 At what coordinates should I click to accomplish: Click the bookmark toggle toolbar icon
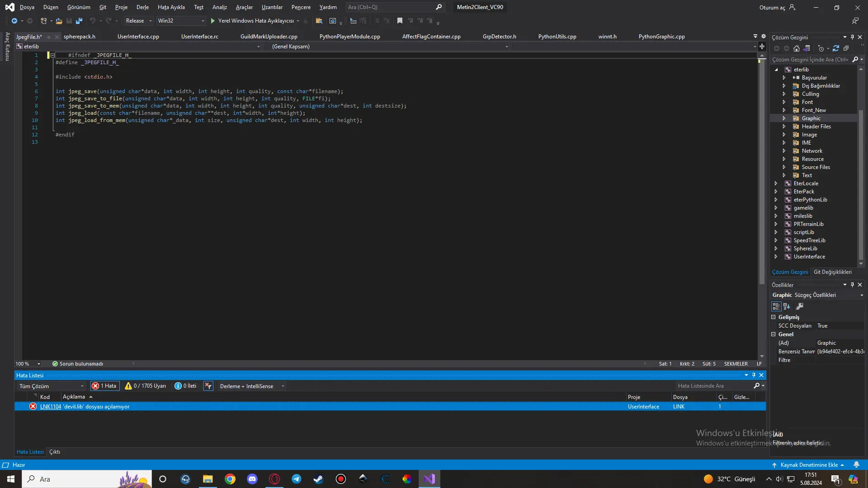[x=400, y=21]
